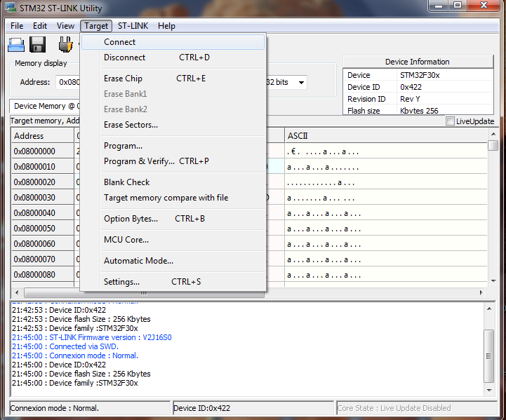Choose Blank Check menu entry
Viewport: 506px width, 420px height.
tap(173, 182)
